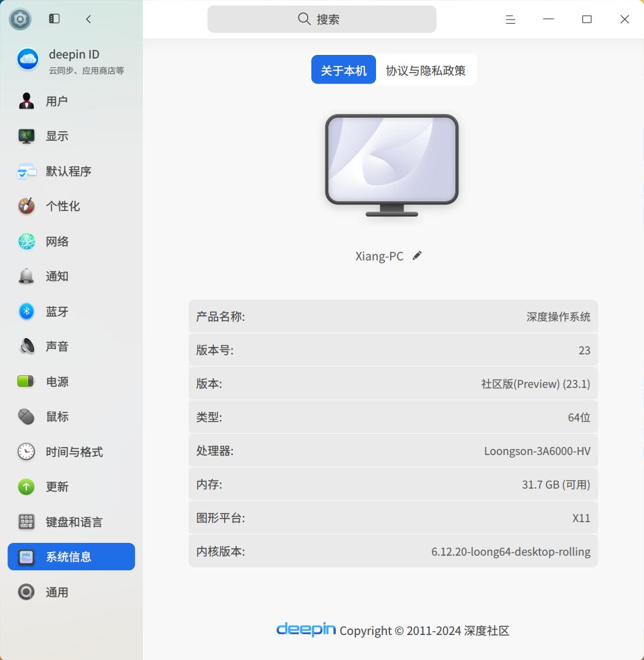Open 个性化 personalization palette icon
Screen dimensions: 644x660
point(26,206)
